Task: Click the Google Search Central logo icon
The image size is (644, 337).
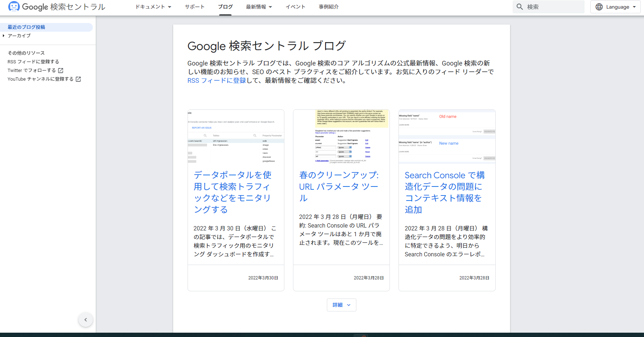Action: tap(14, 6)
